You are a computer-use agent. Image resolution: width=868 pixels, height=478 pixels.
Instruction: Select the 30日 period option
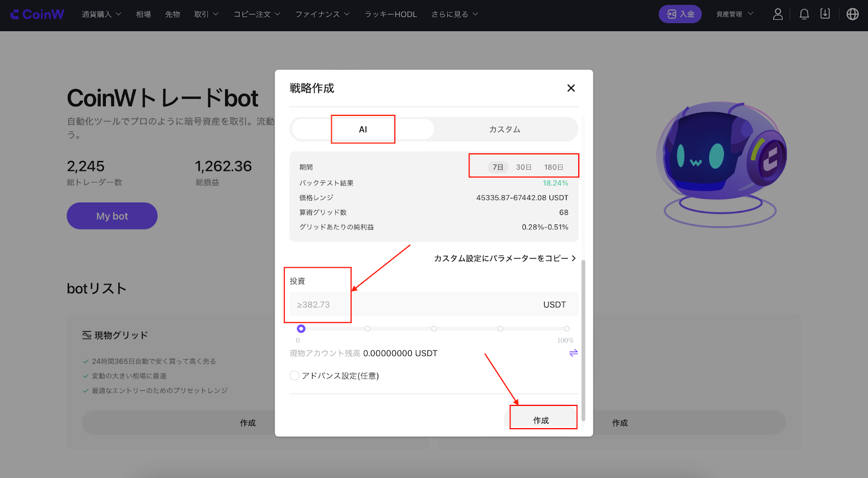[x=524, y=167]
